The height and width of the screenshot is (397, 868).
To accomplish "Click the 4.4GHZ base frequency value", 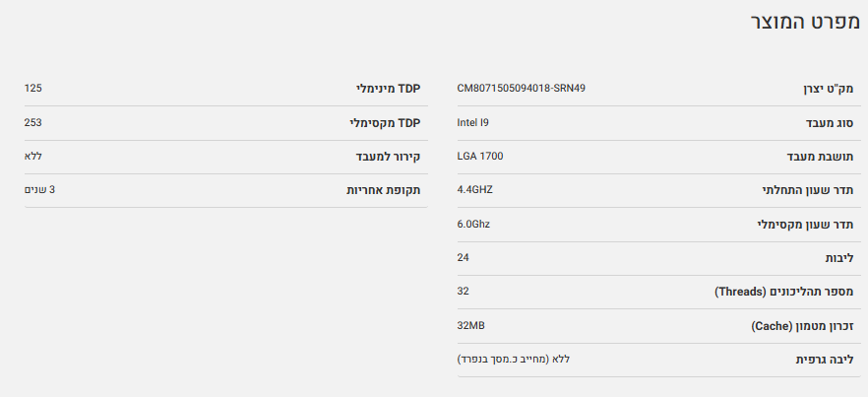I will 475,190.
